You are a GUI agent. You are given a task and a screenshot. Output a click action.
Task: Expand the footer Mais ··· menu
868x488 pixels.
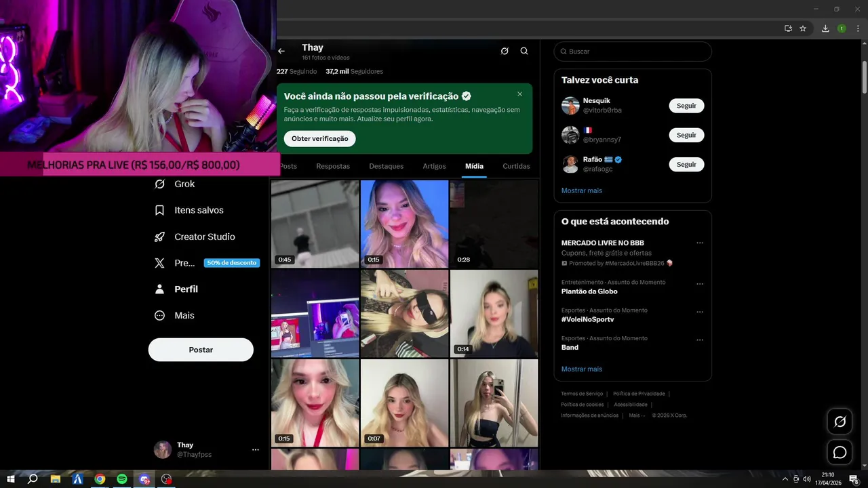[637, 415]
